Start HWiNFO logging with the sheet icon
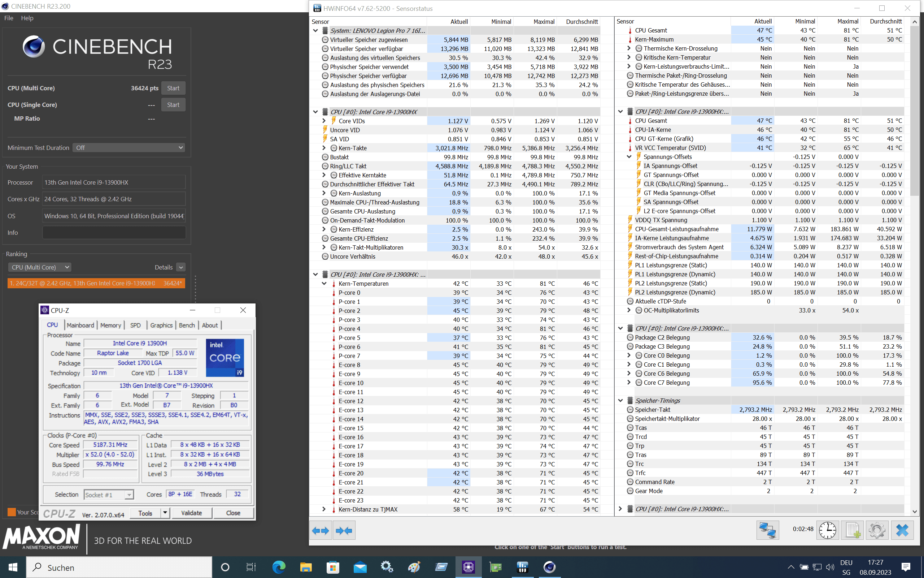924x578 pixels. (853, 530)
